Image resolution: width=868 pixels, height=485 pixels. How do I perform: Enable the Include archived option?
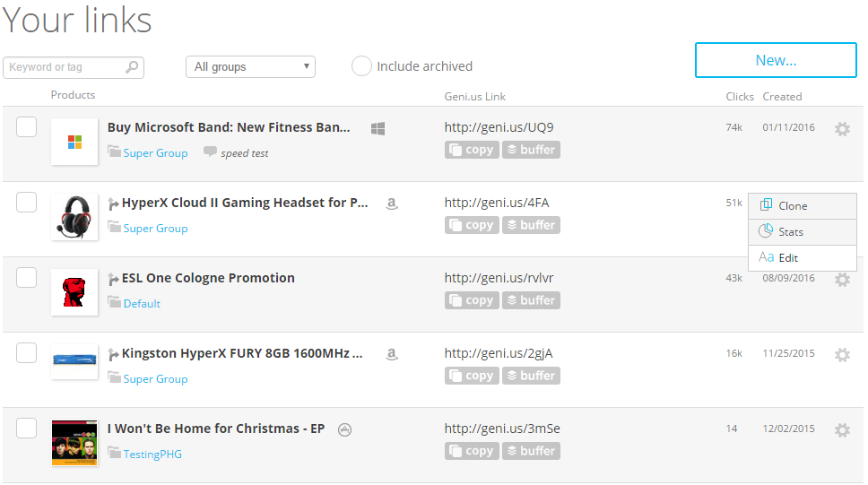coord(362,66)
